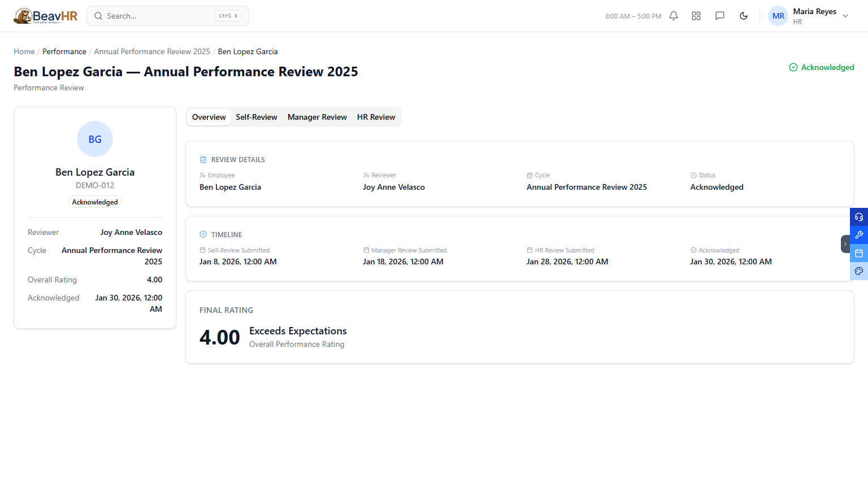Image resolution: width=868 pixels, height=488 pixels.
Task: Click the search magnifier icon
Action: (x=98, y=16)
